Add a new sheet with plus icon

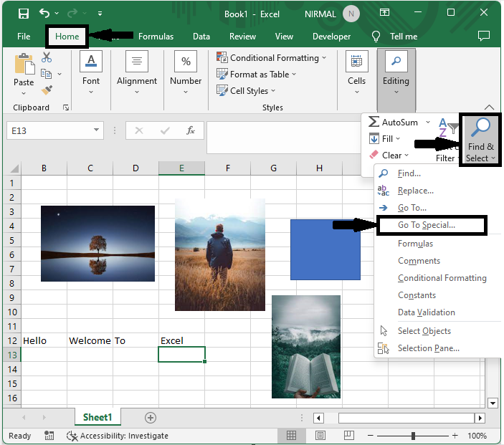tap(151, 417)
